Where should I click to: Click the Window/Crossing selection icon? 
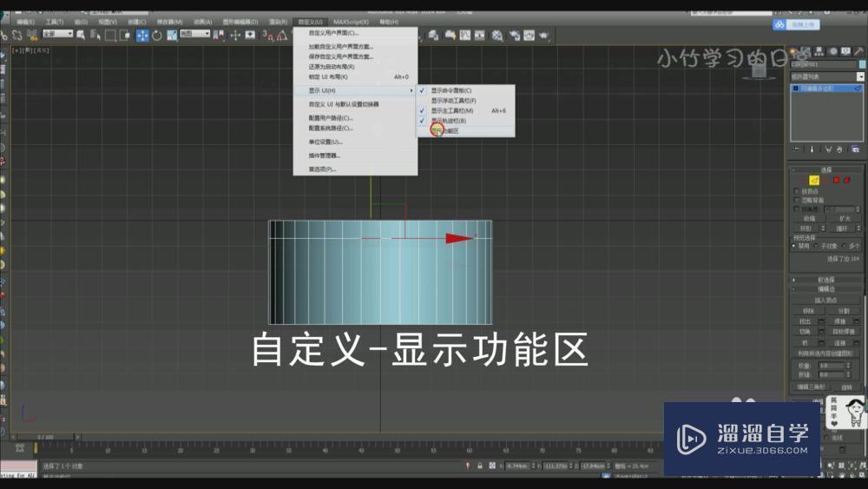tap(125, 36)
